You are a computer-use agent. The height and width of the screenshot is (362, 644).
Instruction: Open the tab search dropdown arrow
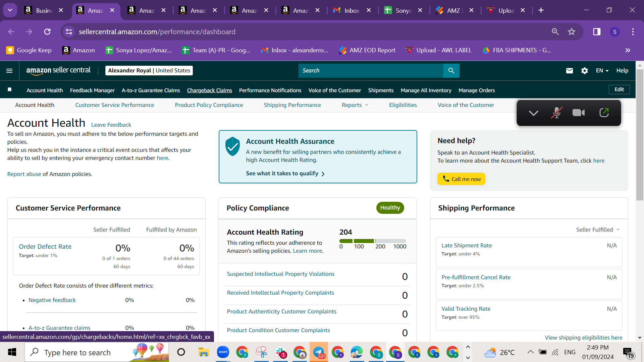click(x=10, y=10)
